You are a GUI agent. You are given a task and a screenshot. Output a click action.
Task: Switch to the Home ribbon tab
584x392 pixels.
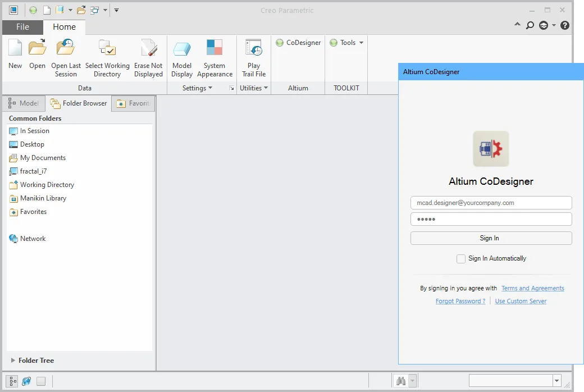[64, 27]
